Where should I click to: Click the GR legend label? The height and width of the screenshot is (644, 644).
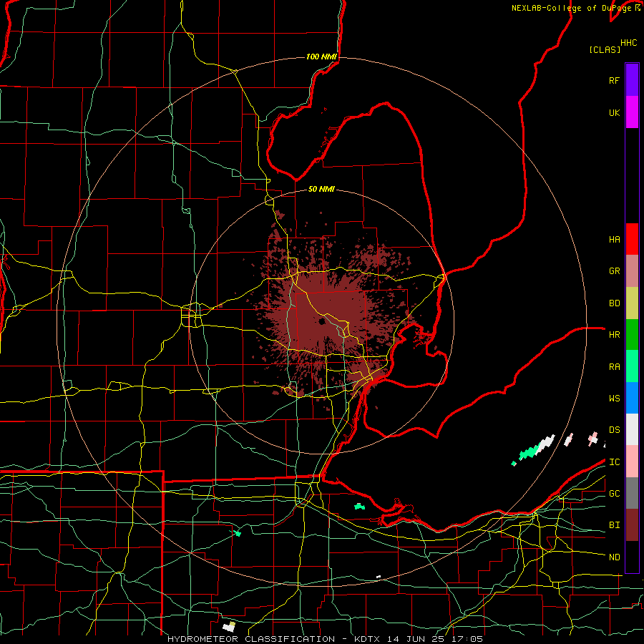(614, 271)
